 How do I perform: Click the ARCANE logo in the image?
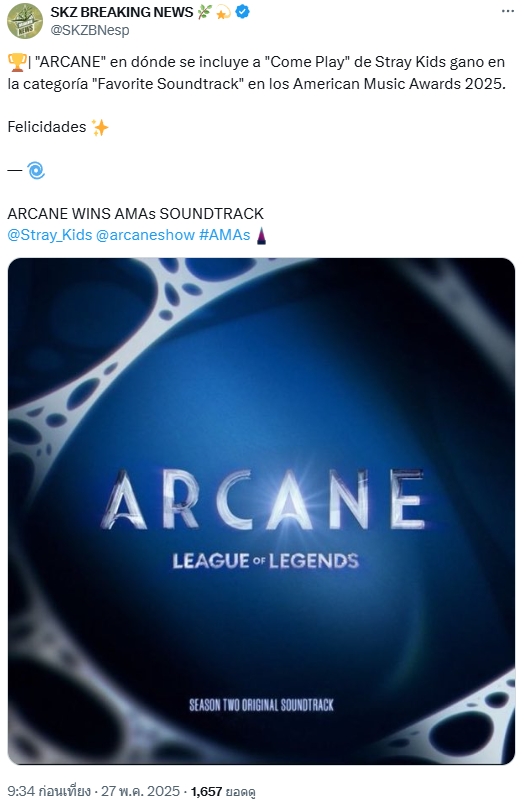click(x=263, y=500)
